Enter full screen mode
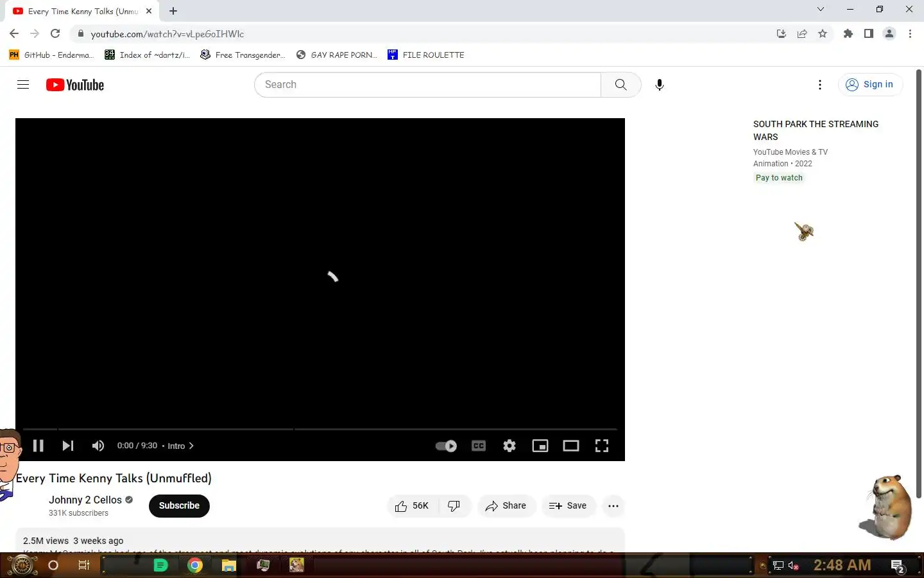924x578 pixels. (x=602, y=446)
